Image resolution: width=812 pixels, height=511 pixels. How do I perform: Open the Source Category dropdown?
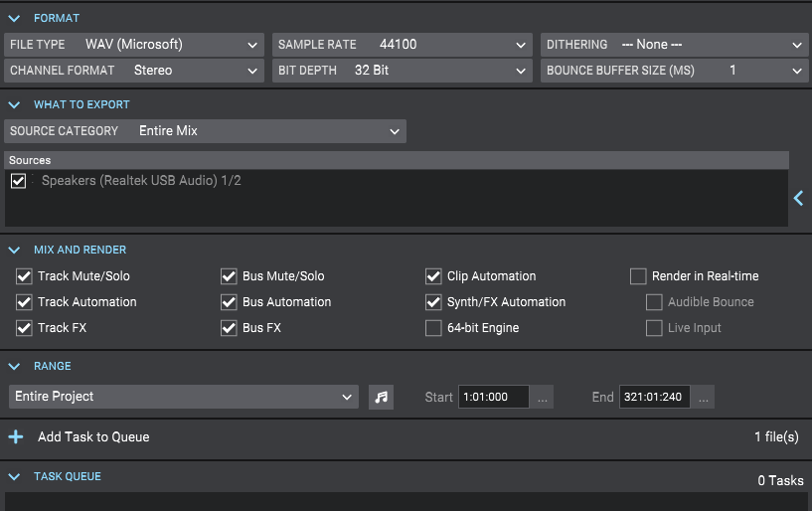coord(206,131)
